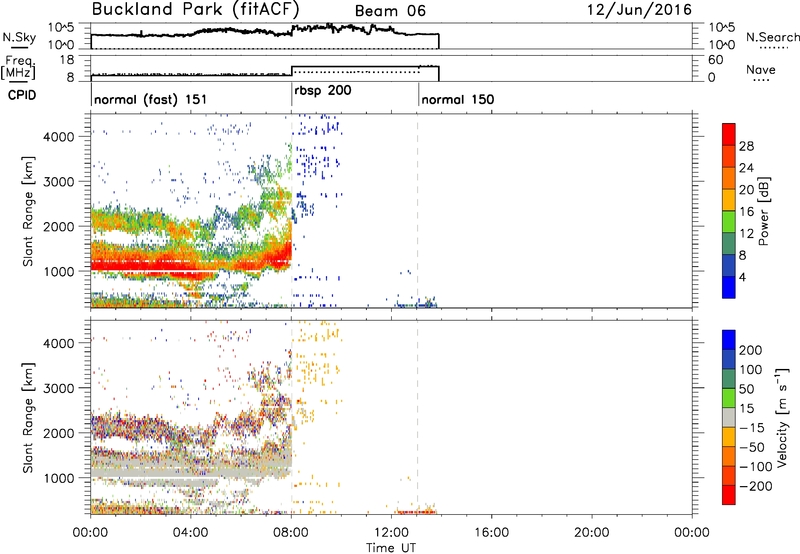The height and width of the screenshot is (554, 800).
Task: Select the 60 tick on Nave axis
Action: tap(716, 60)
